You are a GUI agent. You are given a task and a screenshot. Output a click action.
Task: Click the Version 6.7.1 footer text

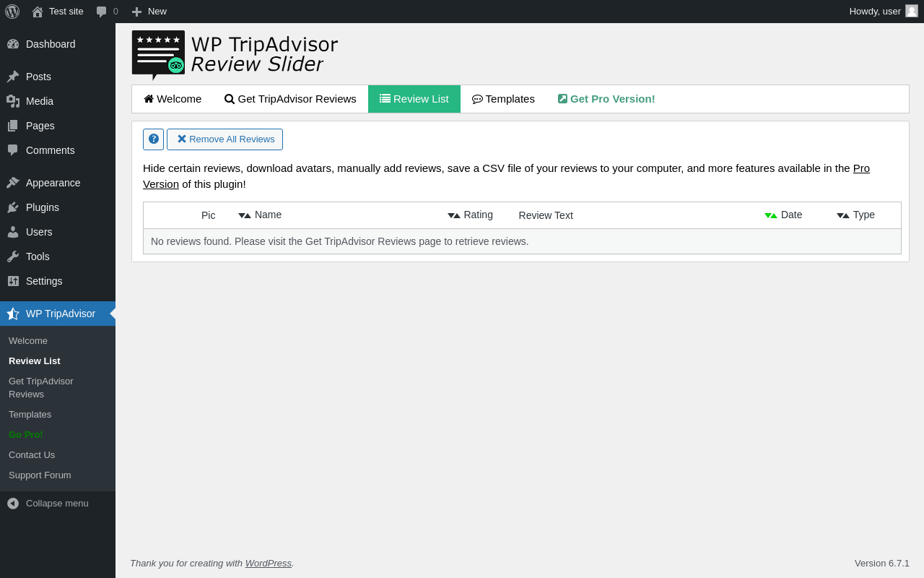pos(882,563)
